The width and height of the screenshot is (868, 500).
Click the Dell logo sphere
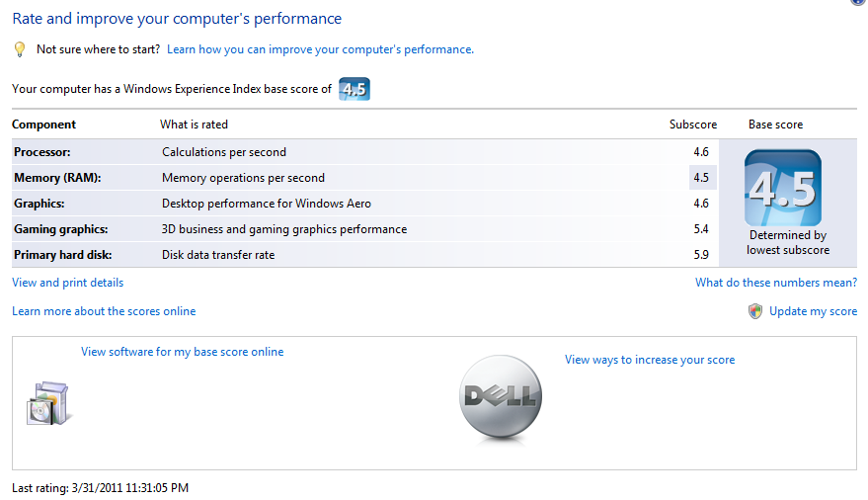click(x=501, y=396)
